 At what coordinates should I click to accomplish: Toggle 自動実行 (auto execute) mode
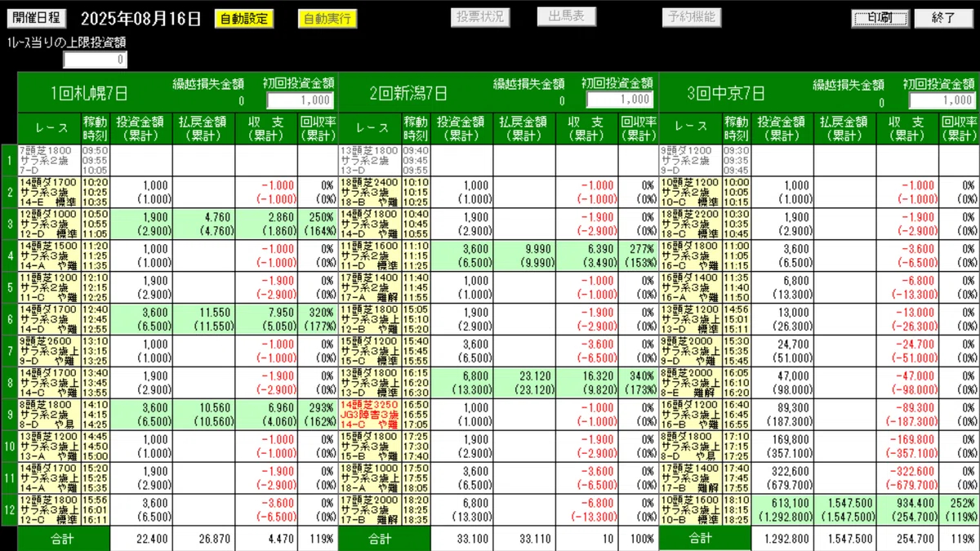tap(327, 16)
